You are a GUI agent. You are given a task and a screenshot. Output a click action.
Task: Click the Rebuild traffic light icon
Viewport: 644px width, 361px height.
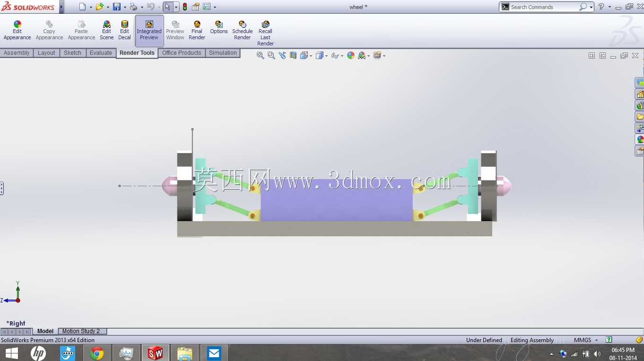tap(184, 7)
